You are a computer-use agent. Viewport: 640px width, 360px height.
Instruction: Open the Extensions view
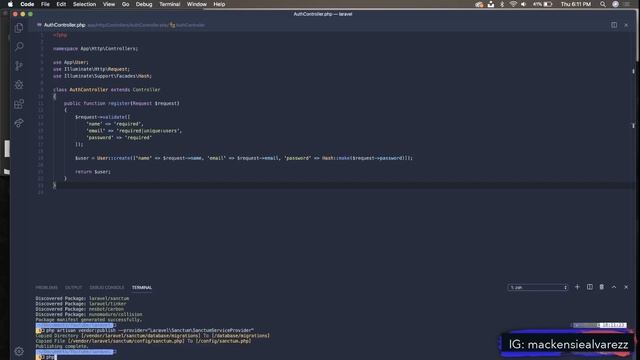tap(19, 104)
